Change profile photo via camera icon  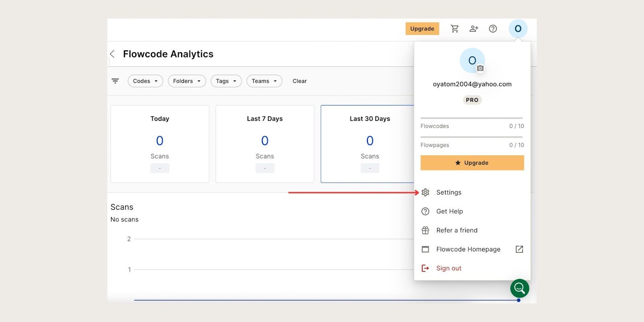(x=480, y=68)
